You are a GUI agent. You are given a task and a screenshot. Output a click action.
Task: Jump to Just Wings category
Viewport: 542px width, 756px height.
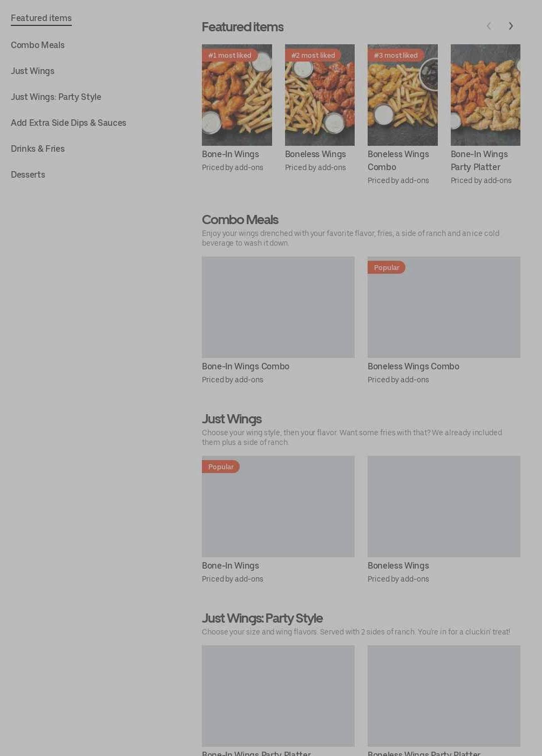32,71
